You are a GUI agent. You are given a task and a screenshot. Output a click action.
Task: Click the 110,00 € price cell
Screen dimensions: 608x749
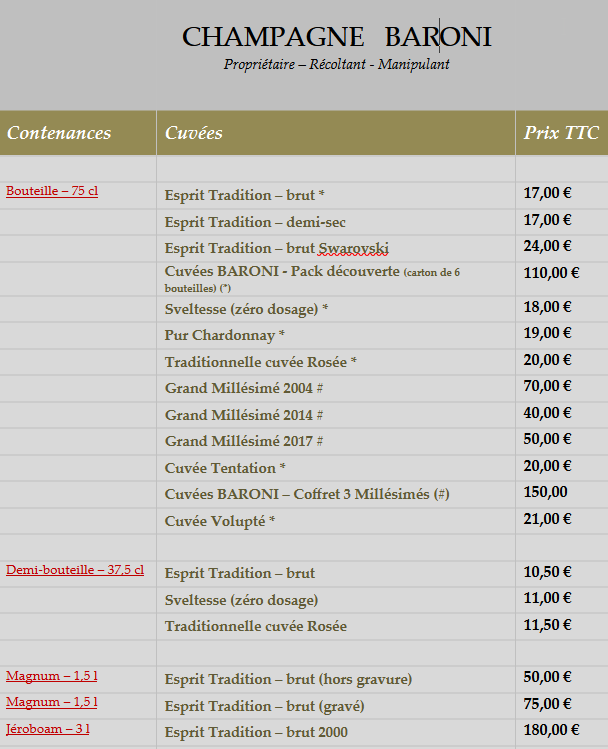pos(551,272)
